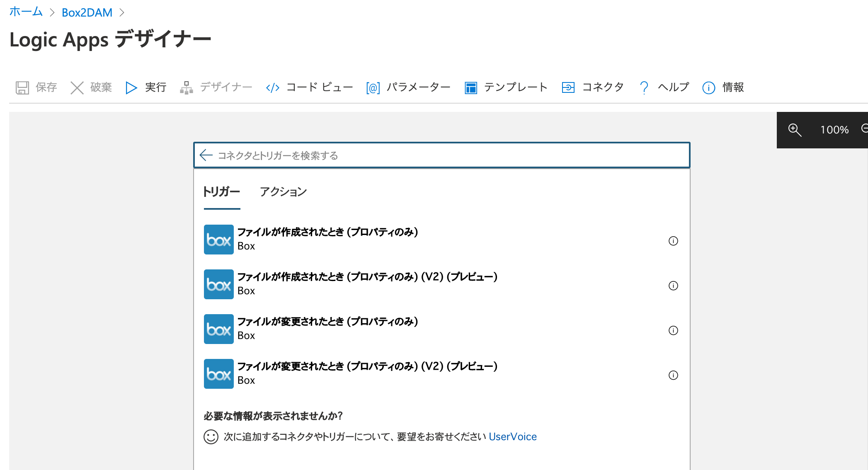Open Code view via the </> icon
This screenshot has width=868, height=470.
click(x=273, y=87)
